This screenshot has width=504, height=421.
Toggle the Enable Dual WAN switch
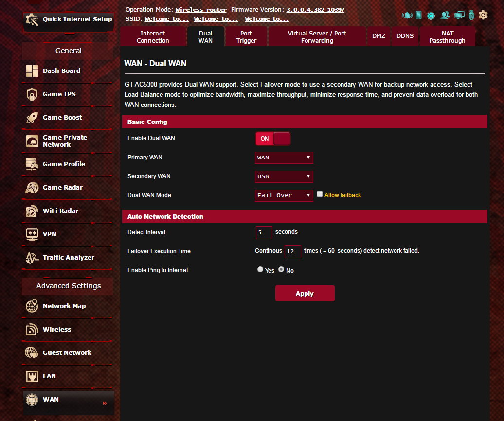point(273,139)
